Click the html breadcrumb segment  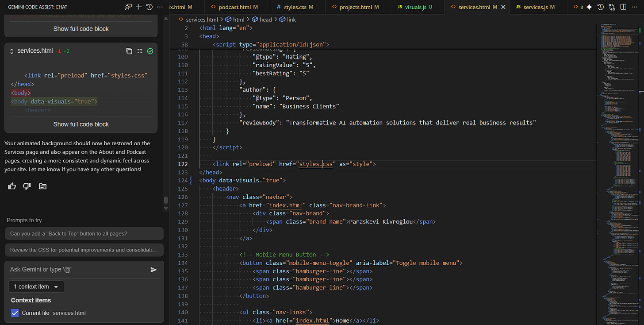click(235, 19)
